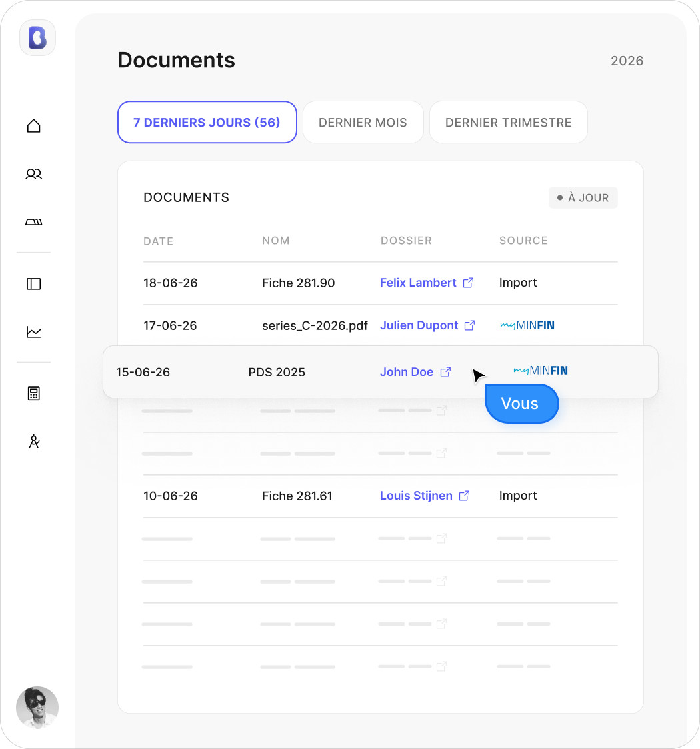Open external link icon beside Julien Dupont

[x=470, y=325]
